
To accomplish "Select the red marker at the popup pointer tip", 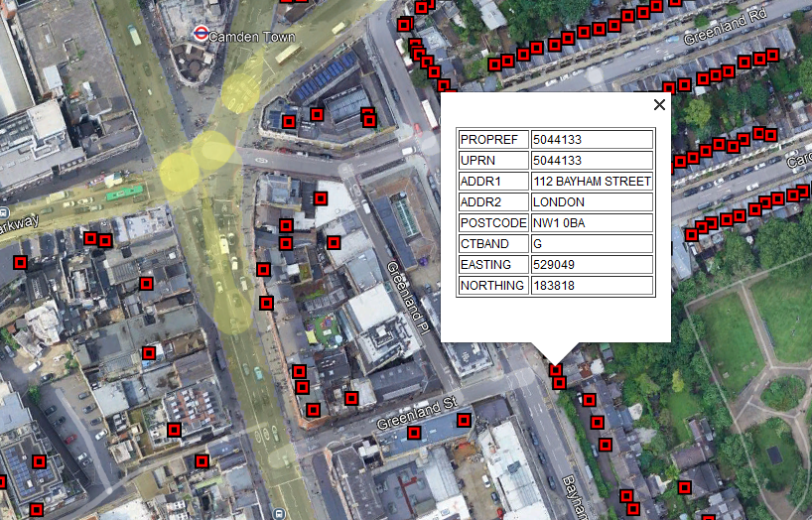I will (555, 370).
